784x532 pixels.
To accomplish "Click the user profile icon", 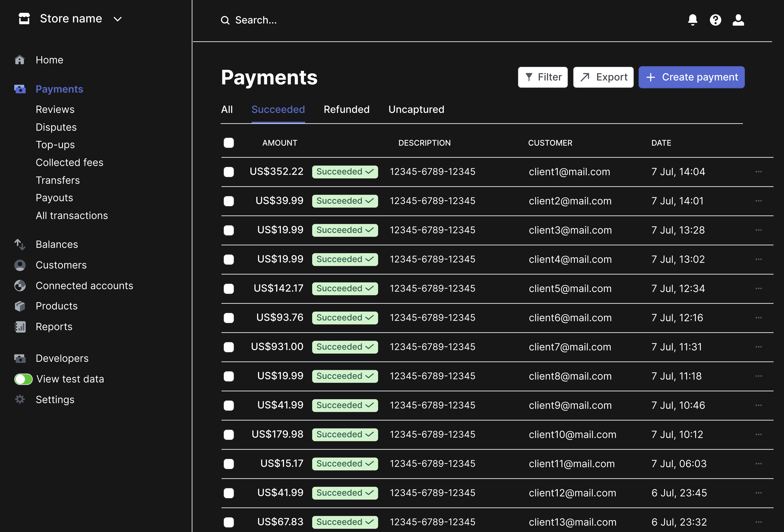I will 738,20.
